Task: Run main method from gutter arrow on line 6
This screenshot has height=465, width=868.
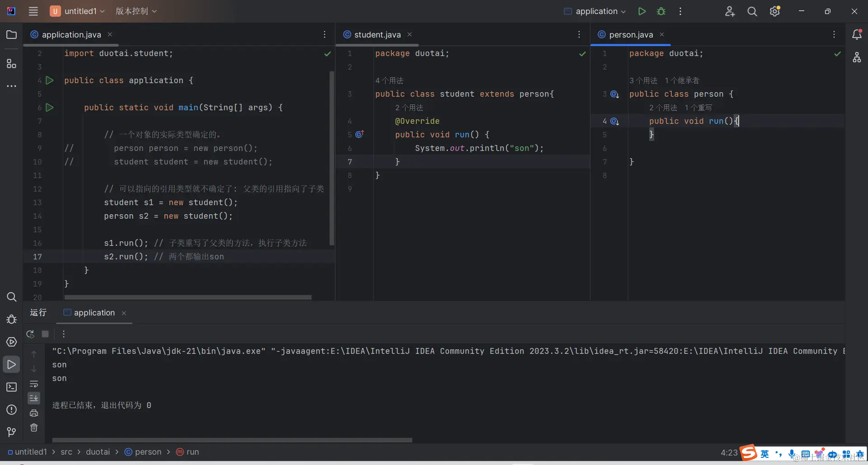Action: (x=50, y=108)
